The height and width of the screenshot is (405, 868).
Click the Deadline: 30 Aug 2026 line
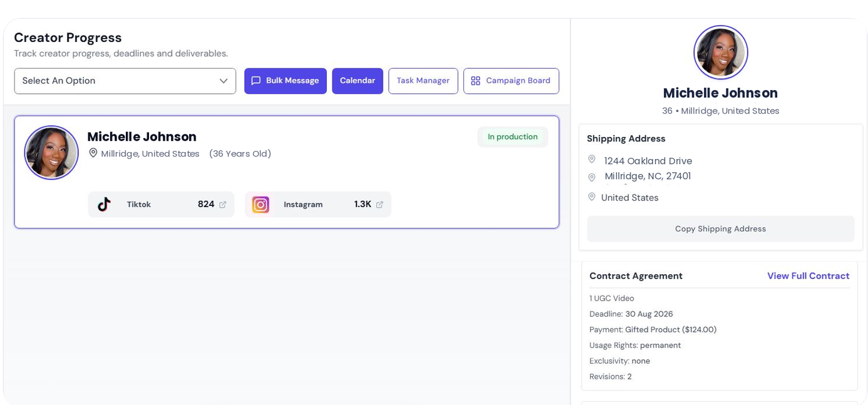(x=631, y=314)
